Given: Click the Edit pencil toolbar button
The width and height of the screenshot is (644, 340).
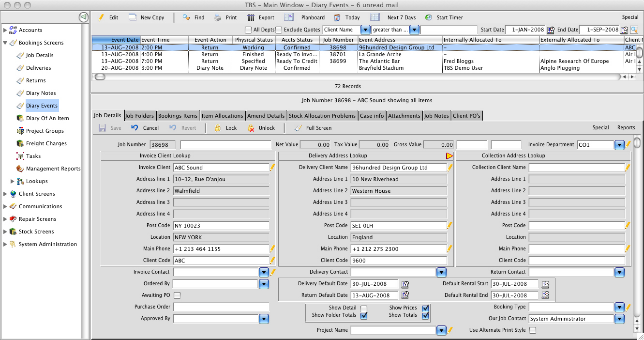Looking at the screenshot, I should [x=108, y=17].
